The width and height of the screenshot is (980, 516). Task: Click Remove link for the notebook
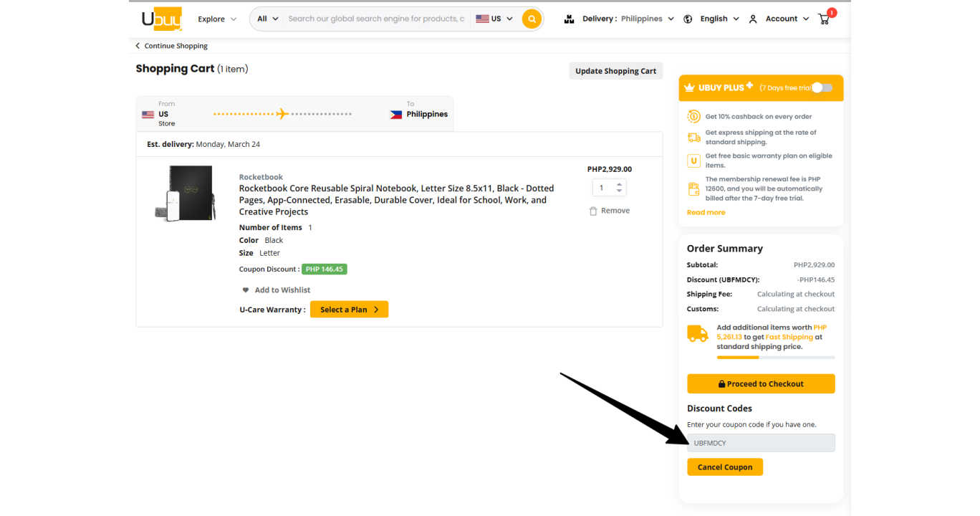[615, 211]
